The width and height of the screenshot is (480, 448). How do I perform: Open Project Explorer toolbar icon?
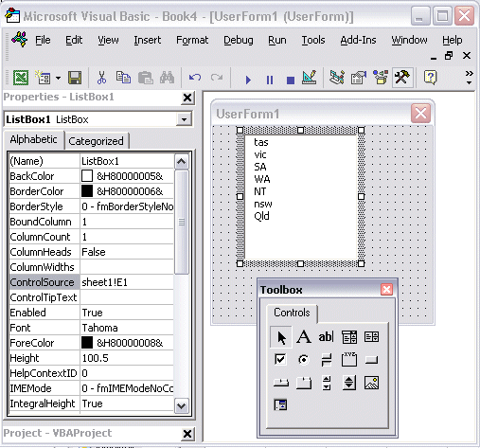[337, 78]
